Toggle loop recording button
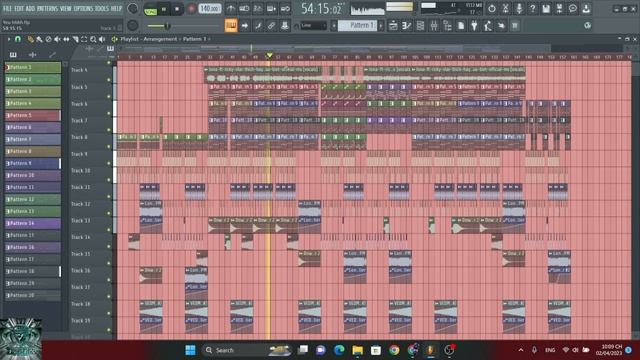This screenshot has height=360, width=640. click(x=285, y=8)
